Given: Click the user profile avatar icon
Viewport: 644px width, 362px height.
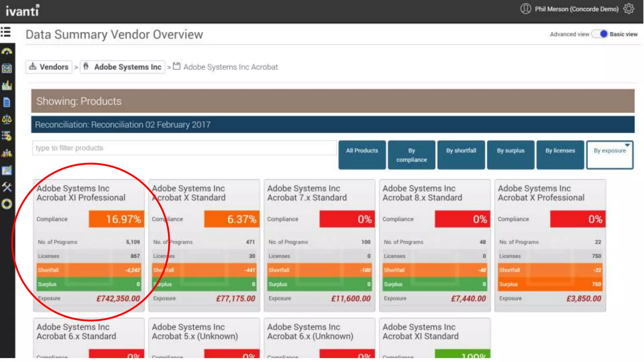Looking at the screenshot, I should click(525, 9).
